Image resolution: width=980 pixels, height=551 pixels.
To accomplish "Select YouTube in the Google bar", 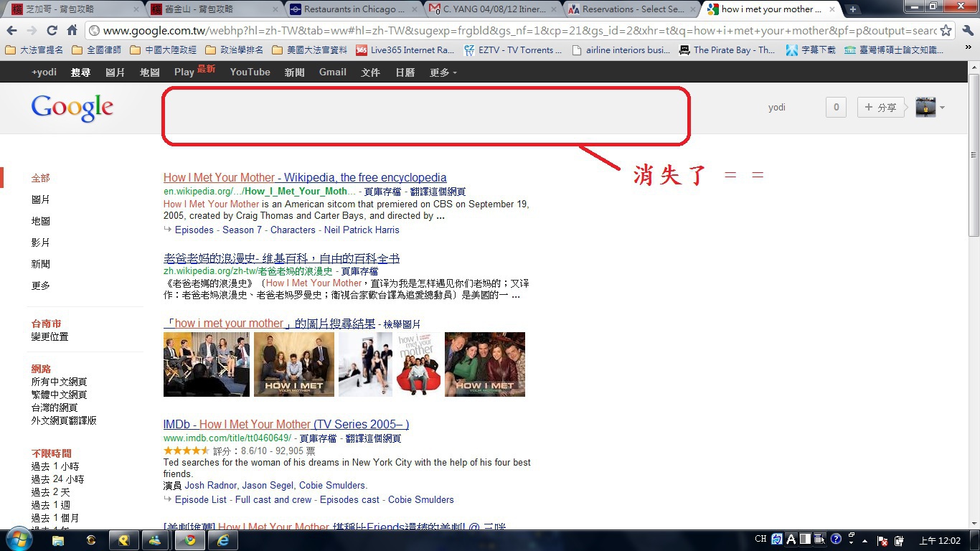I will 250,72.
